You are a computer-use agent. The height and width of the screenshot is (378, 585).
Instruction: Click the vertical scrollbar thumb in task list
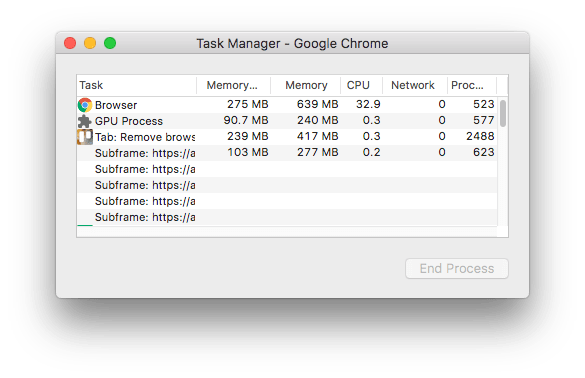pos(503,113)
